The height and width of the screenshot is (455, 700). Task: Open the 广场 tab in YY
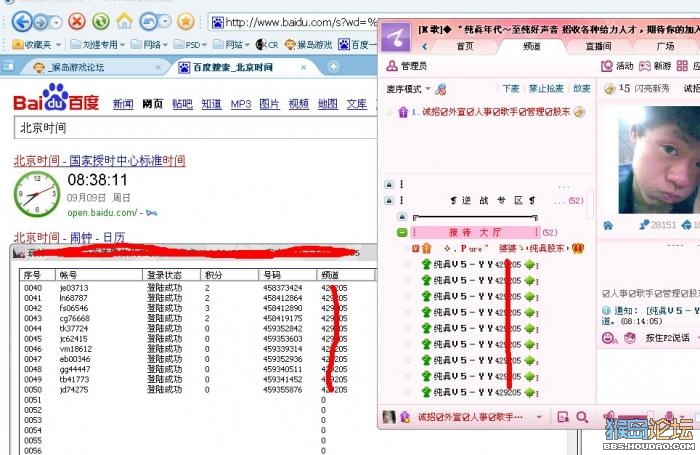point(665,46)
